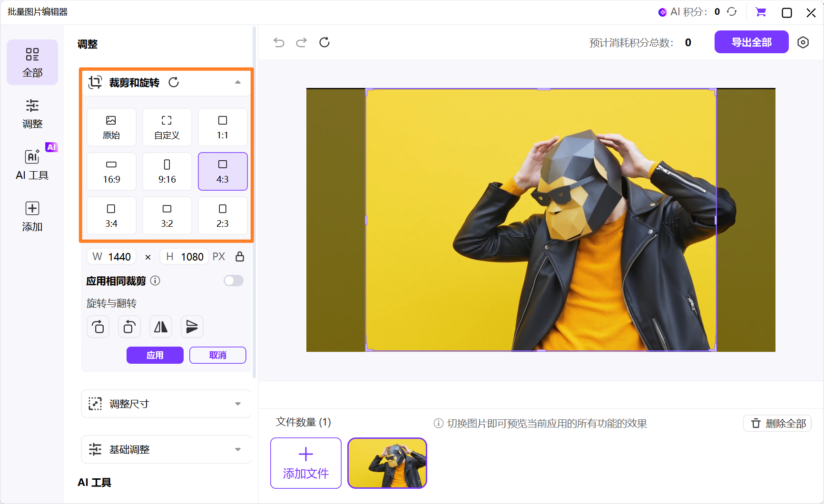Expand the 调整尺寸 panel
Screen dimensions: 824x504
[238, 404]
